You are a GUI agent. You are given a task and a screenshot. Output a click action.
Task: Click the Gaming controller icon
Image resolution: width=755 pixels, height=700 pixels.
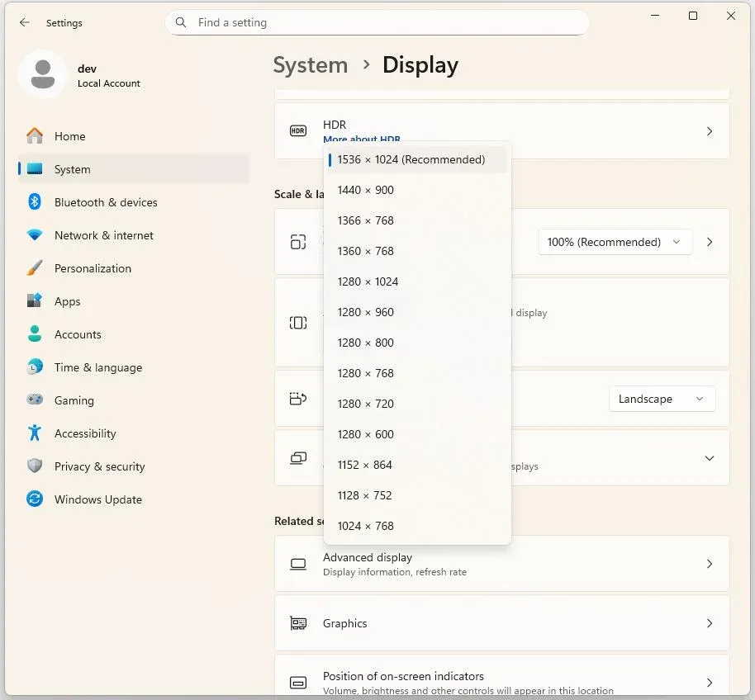[35, 400]
